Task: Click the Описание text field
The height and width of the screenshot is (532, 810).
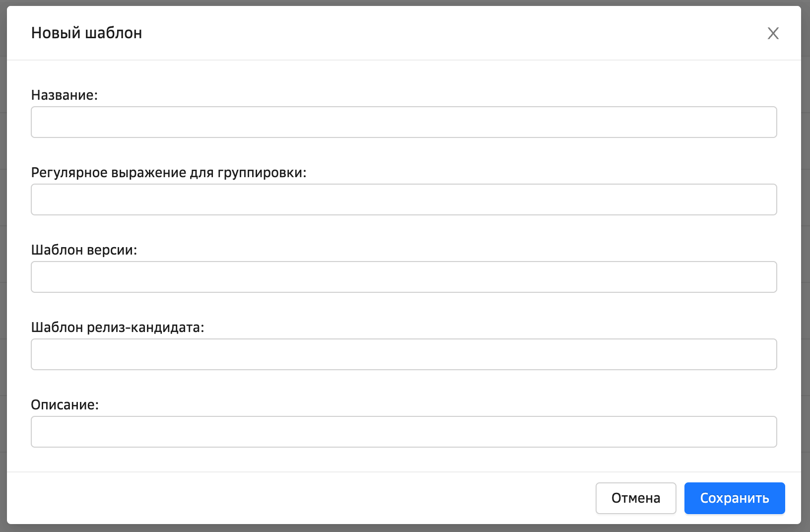Action: 404,432
